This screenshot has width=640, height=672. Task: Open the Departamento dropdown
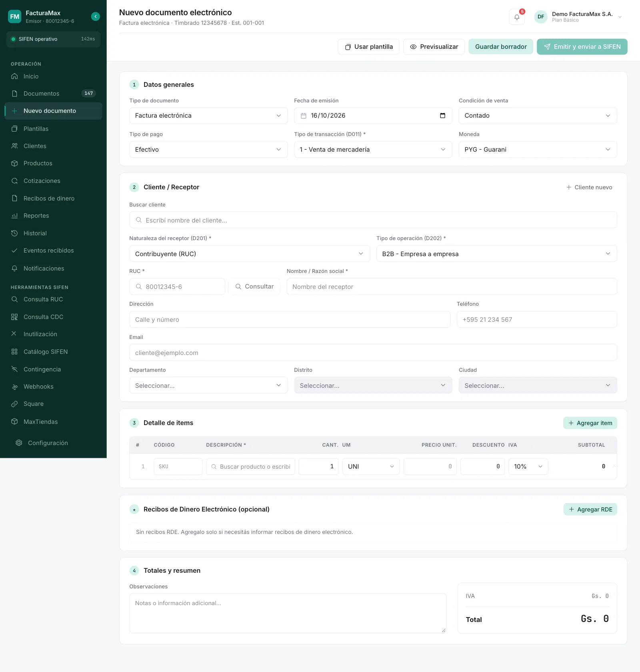[x=208, y=385]
